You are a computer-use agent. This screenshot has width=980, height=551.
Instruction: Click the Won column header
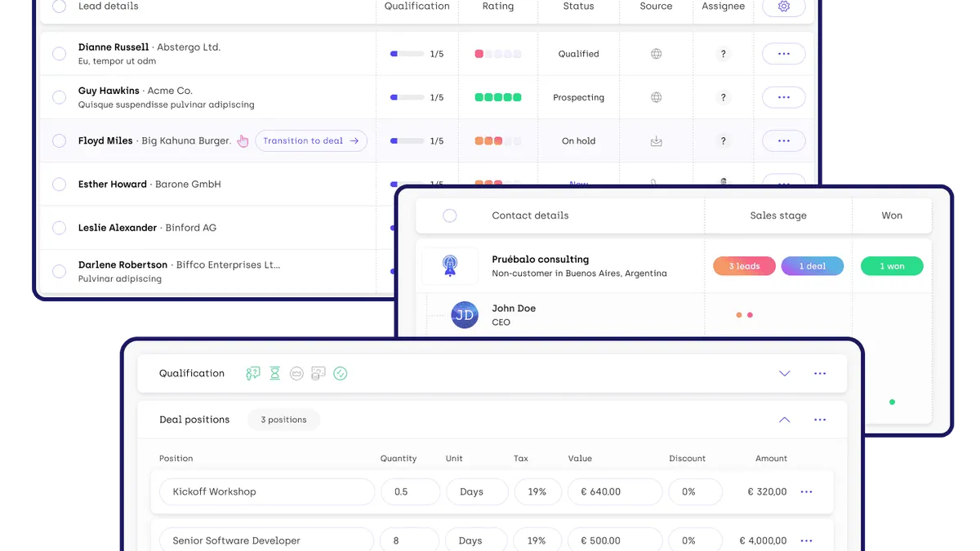point(892,216)
